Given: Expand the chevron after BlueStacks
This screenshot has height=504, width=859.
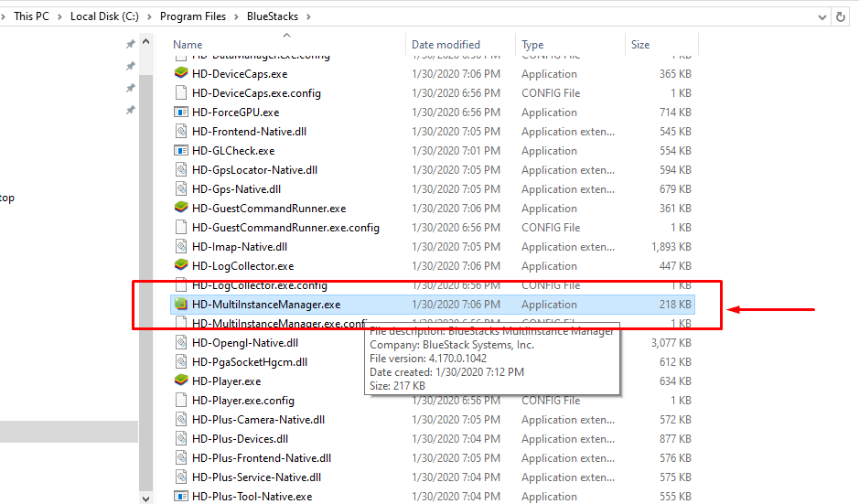Looking at the screenshot, I should click(308, 17).
